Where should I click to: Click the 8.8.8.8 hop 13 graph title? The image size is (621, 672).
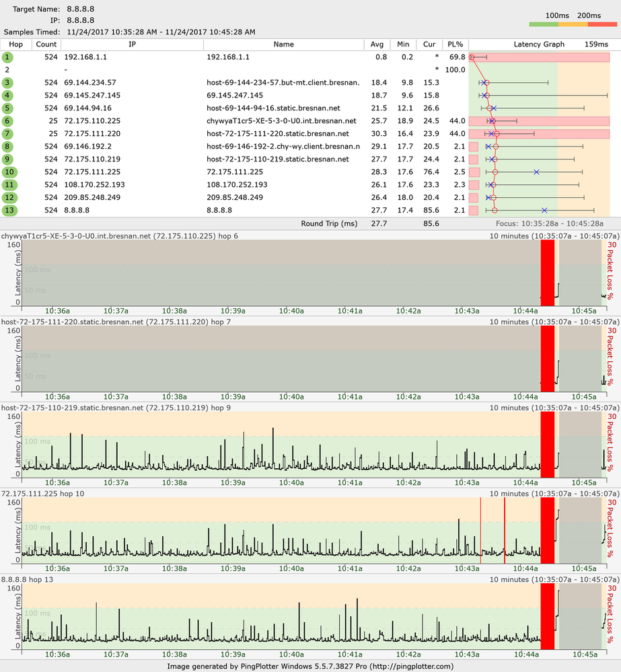(28, 579)
